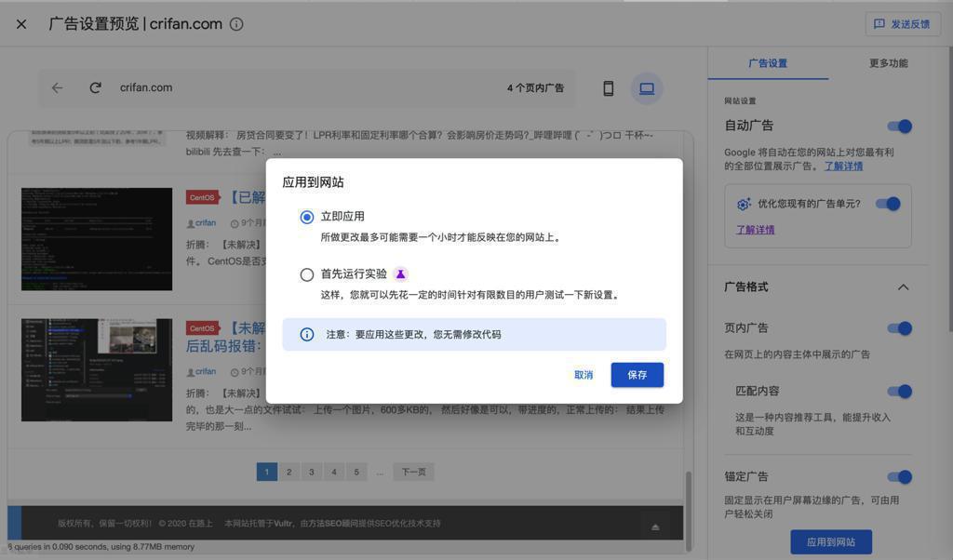This screenshot has height=560, width=953.
Task: Click the info icon in the note banner
Action: pos(307,335)
